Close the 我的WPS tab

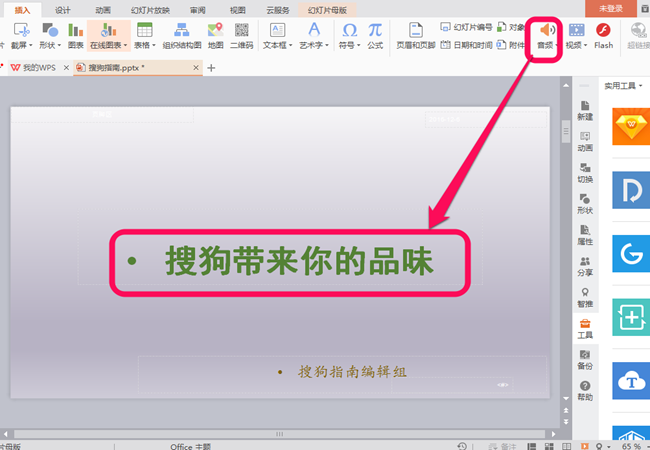(x=66, y=68)
